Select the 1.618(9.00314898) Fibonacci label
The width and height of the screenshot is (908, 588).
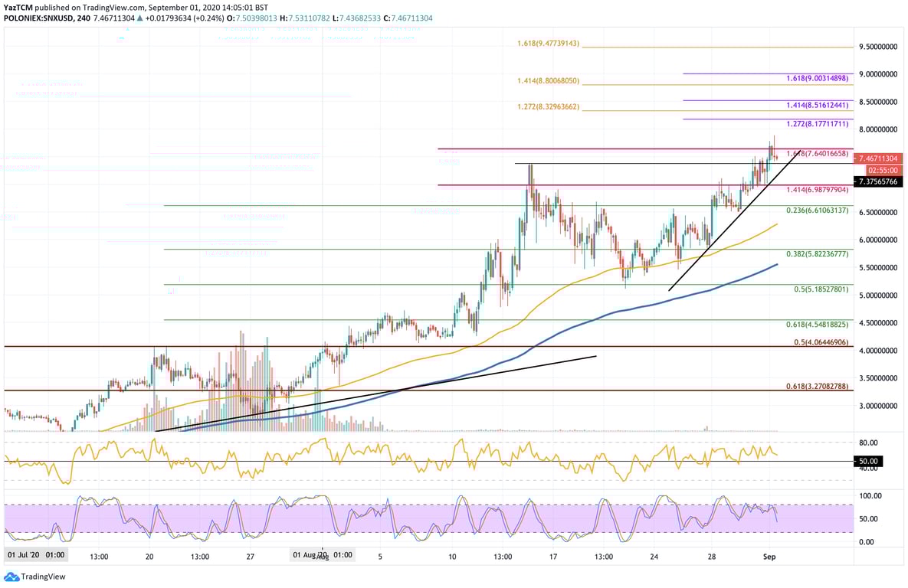pyautogui.click(x=818, y=78)
